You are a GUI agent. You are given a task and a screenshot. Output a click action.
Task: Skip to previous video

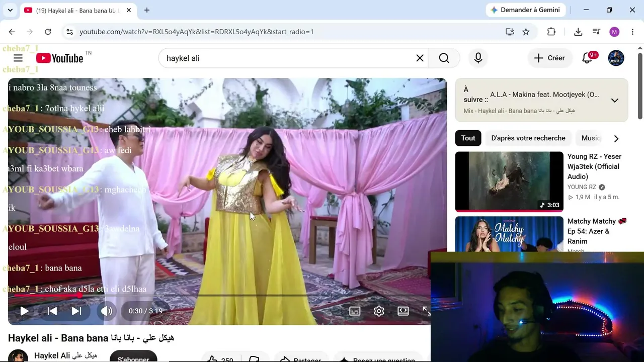click(52, 311)
